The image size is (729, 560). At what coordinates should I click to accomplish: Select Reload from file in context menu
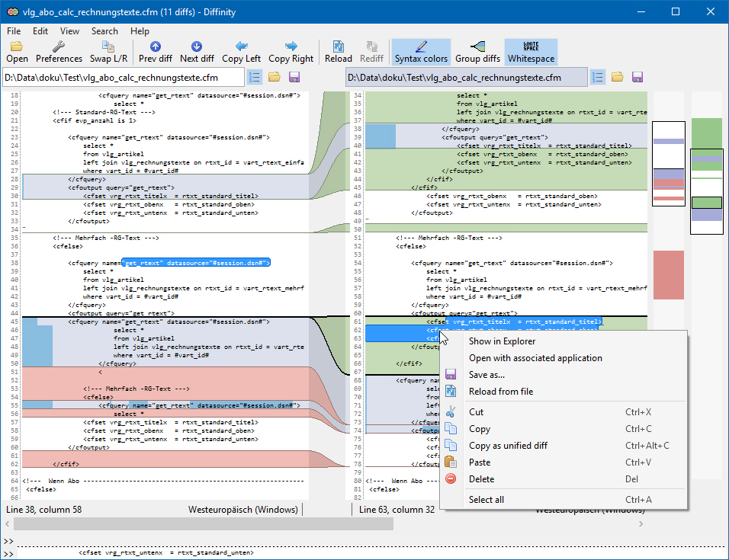[x=563, y=392]
